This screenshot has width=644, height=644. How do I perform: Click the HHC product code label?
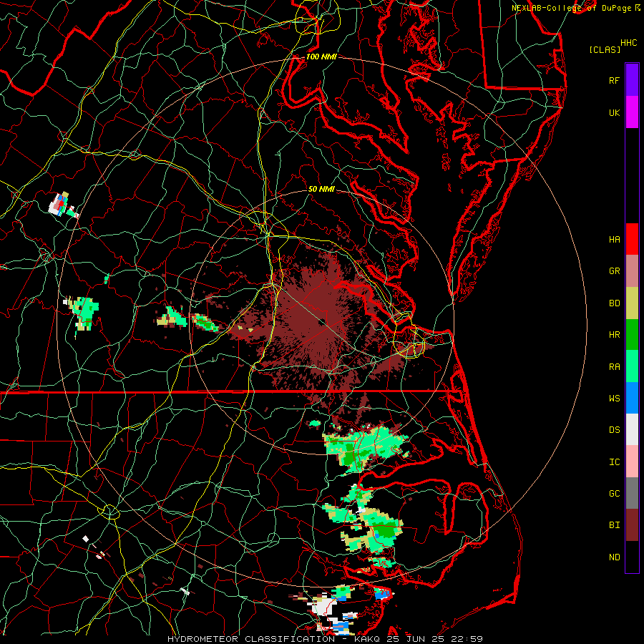[629, 43]
